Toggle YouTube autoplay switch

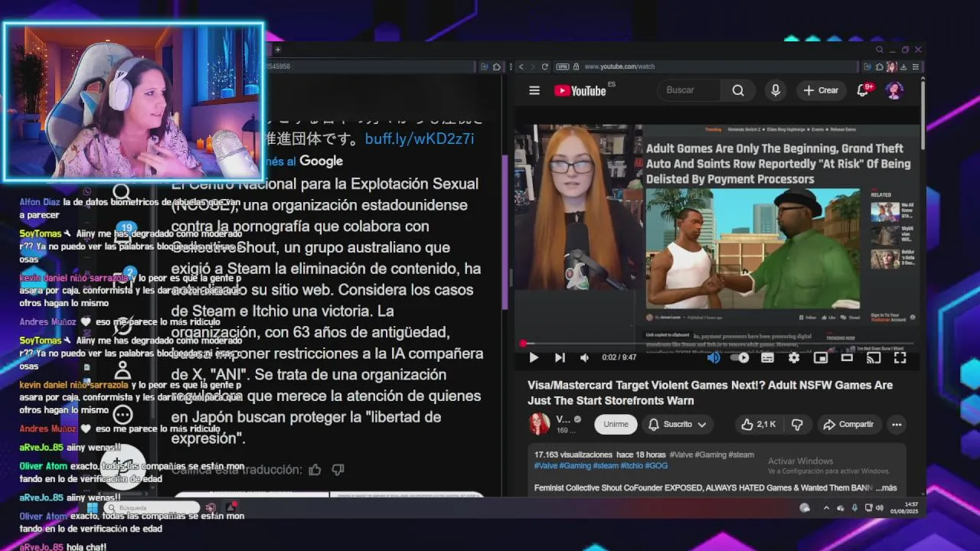(x=740, y=357)
